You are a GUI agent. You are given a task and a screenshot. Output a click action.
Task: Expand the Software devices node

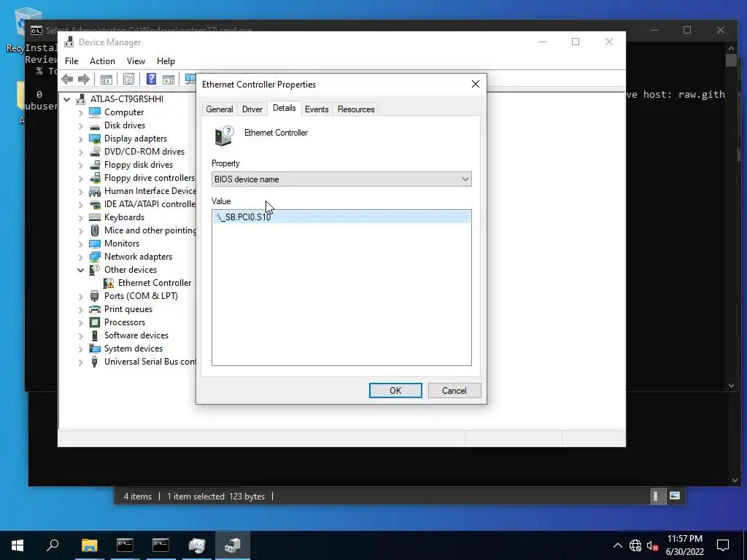click(80, 335)
